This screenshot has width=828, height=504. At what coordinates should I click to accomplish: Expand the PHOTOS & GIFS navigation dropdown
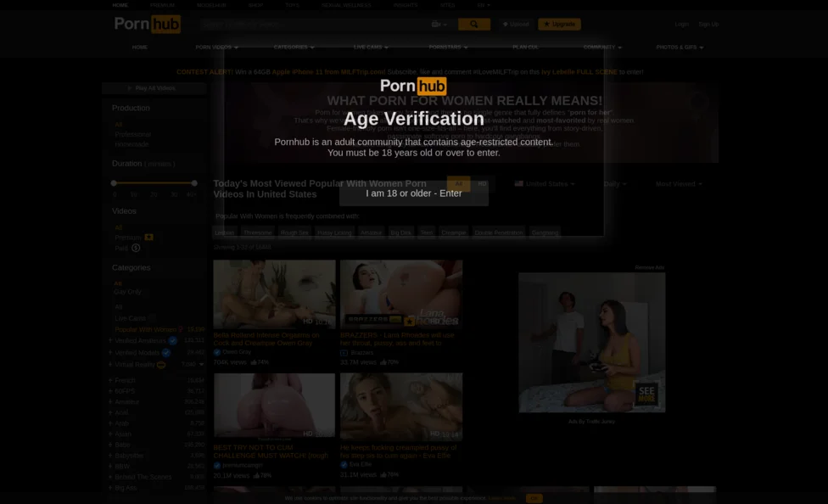680,48
